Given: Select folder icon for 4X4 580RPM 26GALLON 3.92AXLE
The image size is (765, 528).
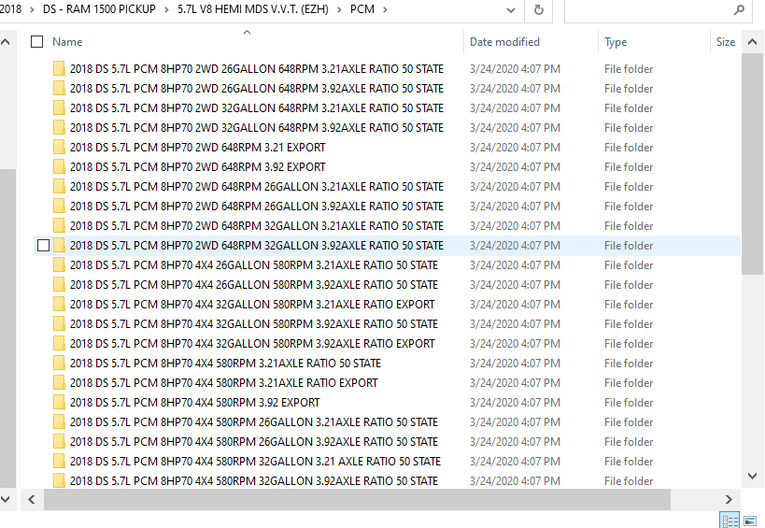Looking at the screenshot, I should pos(59,441).
